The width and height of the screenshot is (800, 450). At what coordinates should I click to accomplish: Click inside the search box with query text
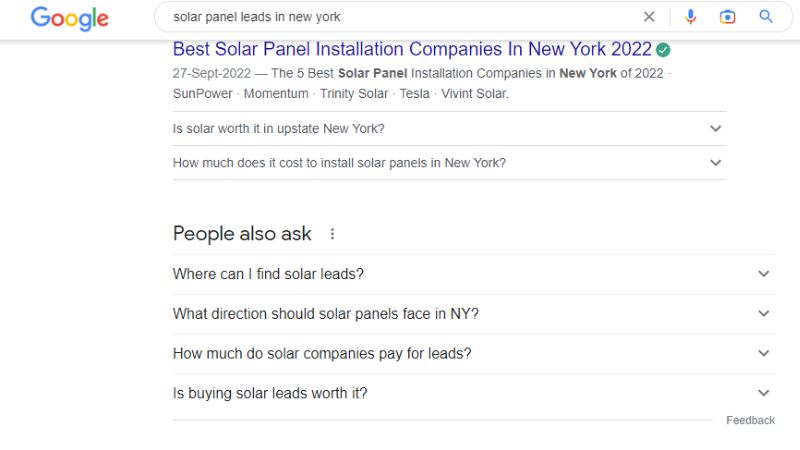(398, 17)
